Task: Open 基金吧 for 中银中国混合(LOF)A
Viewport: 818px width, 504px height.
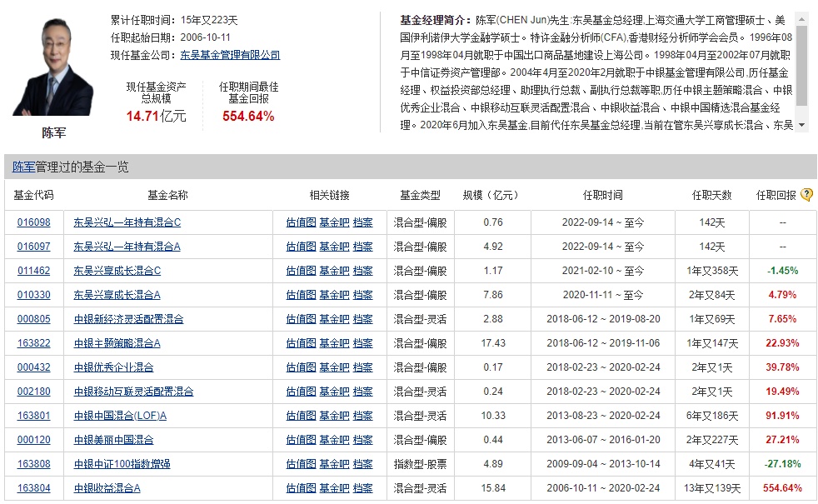Action: point(334,416)
